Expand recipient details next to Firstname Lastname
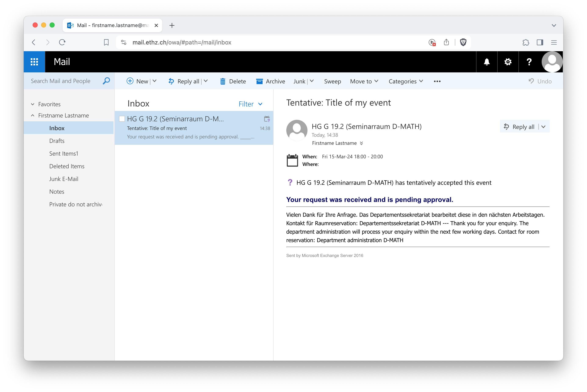587x392 pixels. tap(361, 143)
